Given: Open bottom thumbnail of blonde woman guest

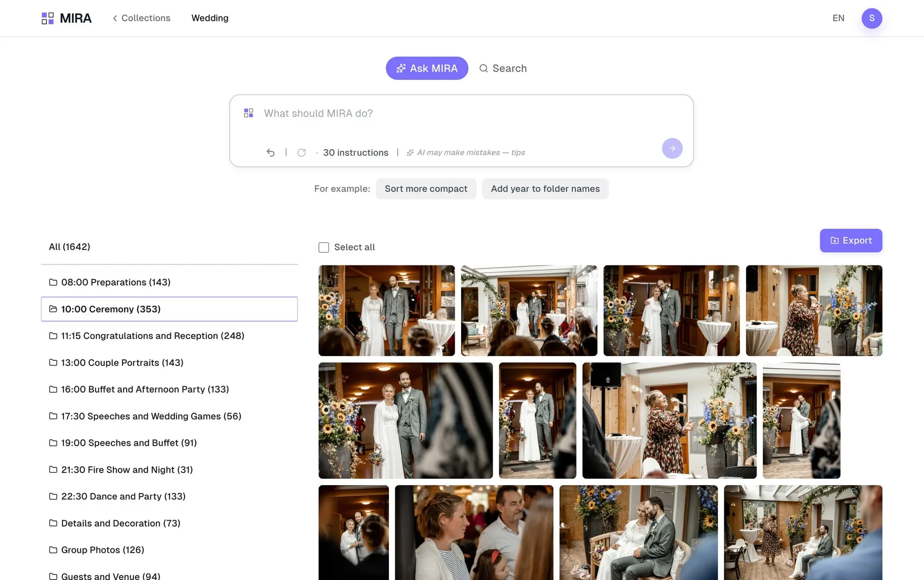Looking at the screenshot, I should coord(474,533).
